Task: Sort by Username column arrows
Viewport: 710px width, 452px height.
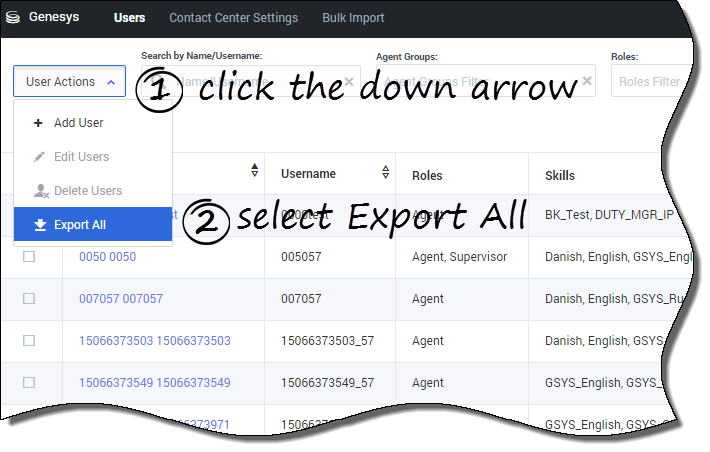Action: click(x=386, y=173)
